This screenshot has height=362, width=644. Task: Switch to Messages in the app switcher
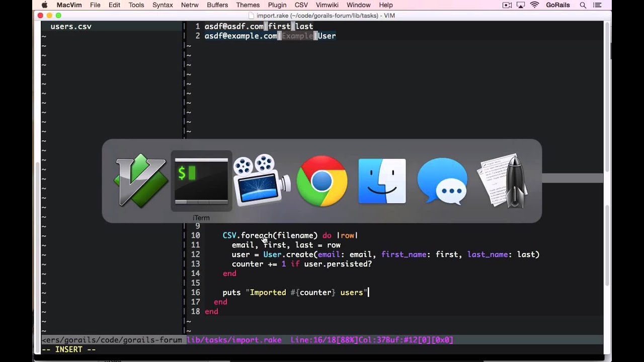443,181
